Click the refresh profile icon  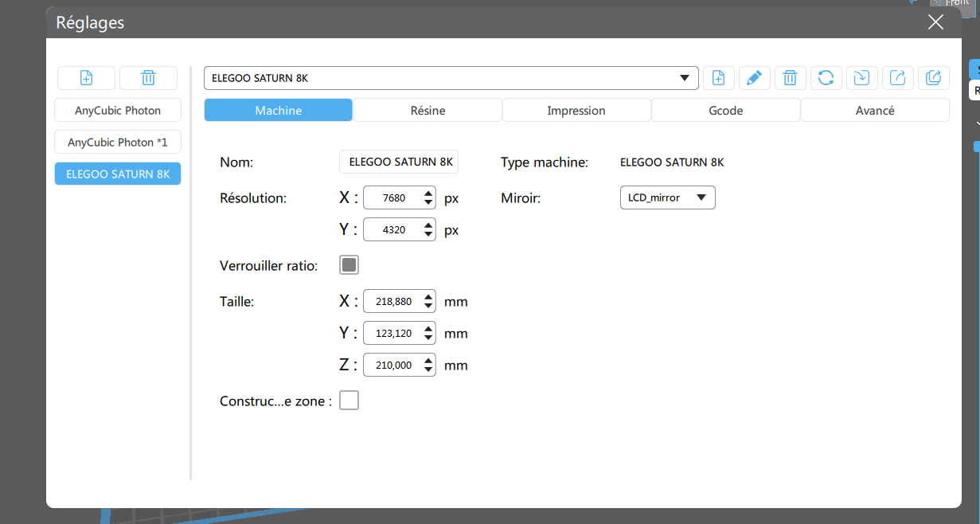[x=826, y=77]
